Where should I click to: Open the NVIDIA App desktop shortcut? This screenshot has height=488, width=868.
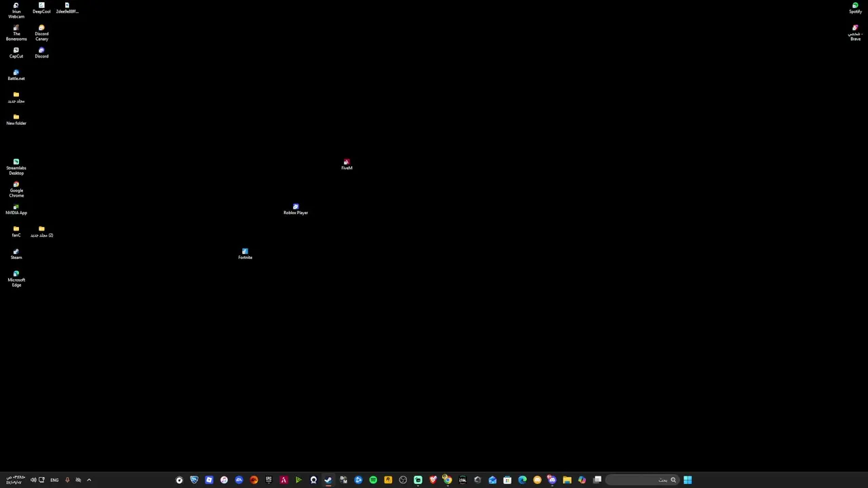(x=16, y=209)
